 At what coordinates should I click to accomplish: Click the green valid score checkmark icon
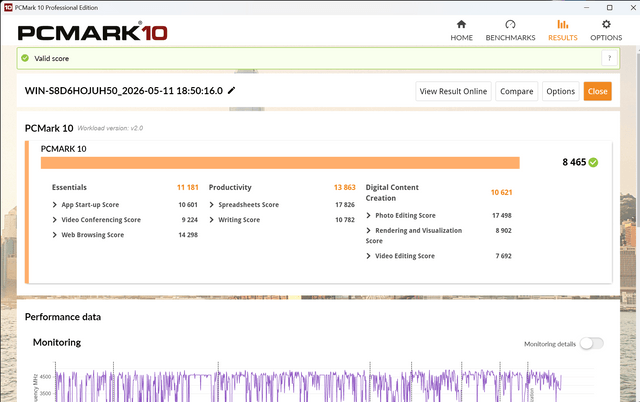click(x=25, y=58)
